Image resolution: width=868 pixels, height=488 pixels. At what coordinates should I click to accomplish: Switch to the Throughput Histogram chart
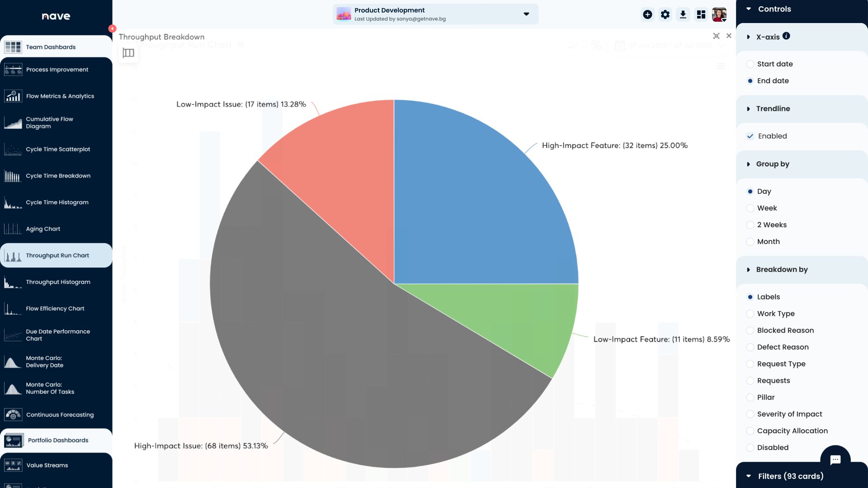(58, 282)
